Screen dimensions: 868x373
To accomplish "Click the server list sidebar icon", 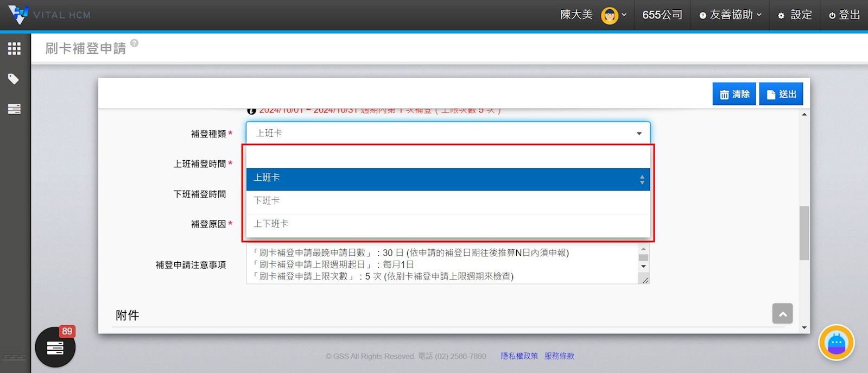I will (x=14, y=109).
